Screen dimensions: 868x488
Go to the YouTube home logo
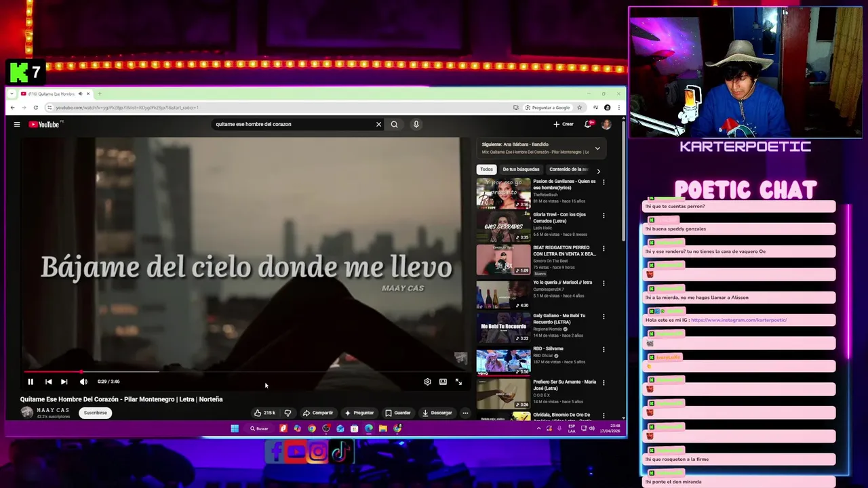point(45,124)
